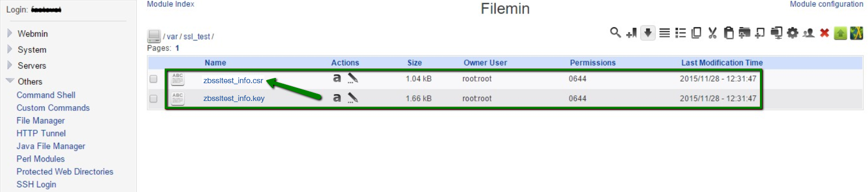This screenshot has width=868, height=192.
Task: Click the copy icon in toolbar
Action: click(696, 33)
